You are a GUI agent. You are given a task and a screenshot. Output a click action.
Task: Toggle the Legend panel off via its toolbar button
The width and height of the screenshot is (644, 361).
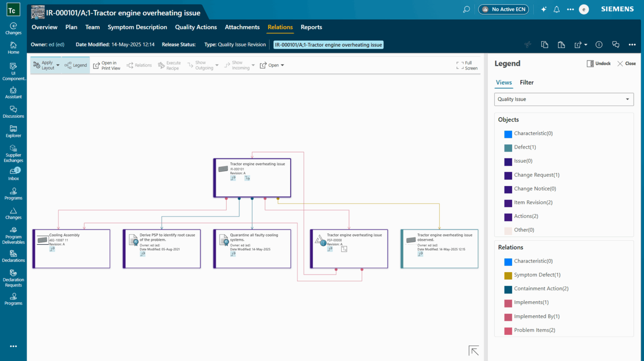click(76, 65)
